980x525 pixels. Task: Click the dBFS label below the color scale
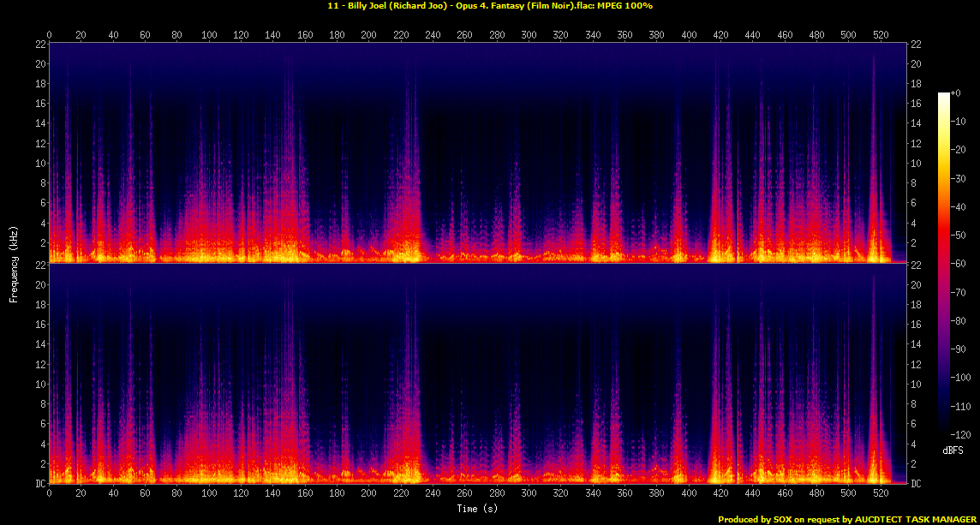click(953, 449)
